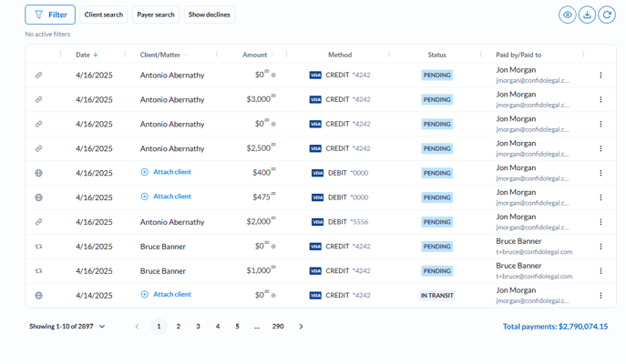Click the globe icon on $400 row
Screen dimensions: 626x364
pyautogui.click(x=38, y=173)
